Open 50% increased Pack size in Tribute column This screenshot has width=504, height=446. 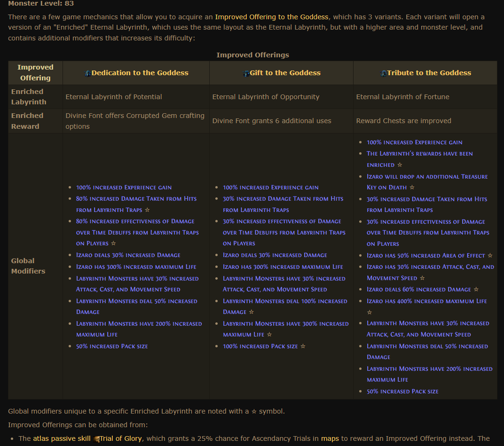403,391
